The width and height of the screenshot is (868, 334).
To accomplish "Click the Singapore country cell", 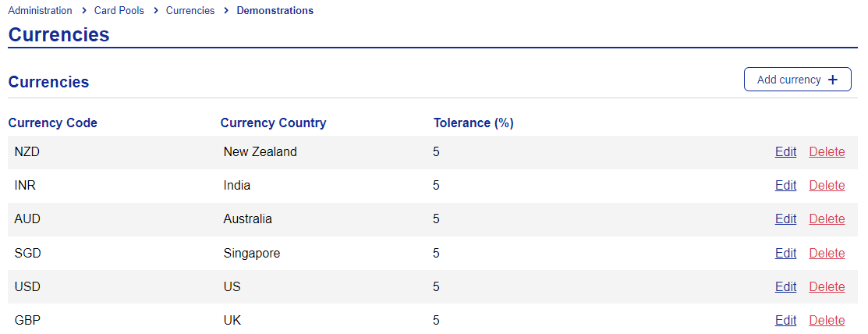I will click(x=252, y=254).
